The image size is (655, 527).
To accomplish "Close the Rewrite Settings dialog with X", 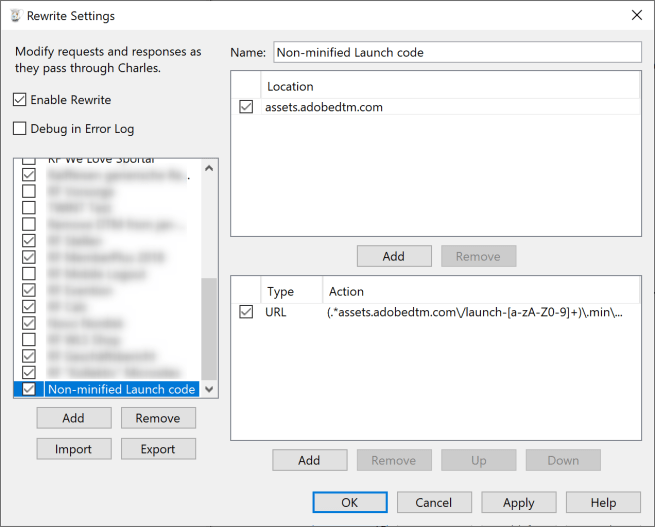I will click(636, 15).
